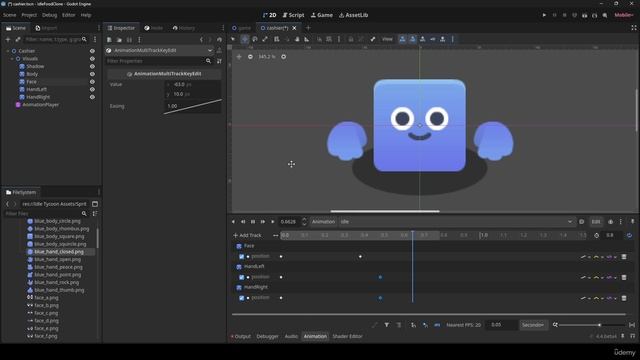Open the Project menu
The width and height of the screenshot is (640, 360).
[29, 15]
